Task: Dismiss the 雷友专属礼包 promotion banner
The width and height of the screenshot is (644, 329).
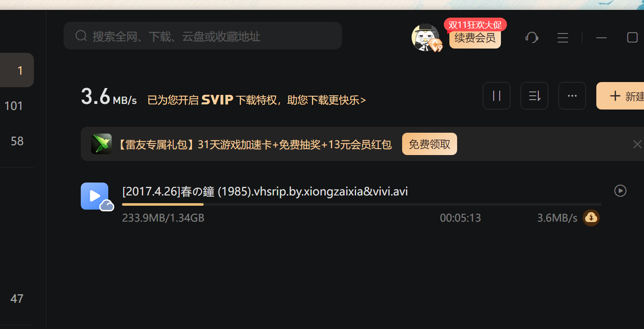Action: [x=637, y=144]
